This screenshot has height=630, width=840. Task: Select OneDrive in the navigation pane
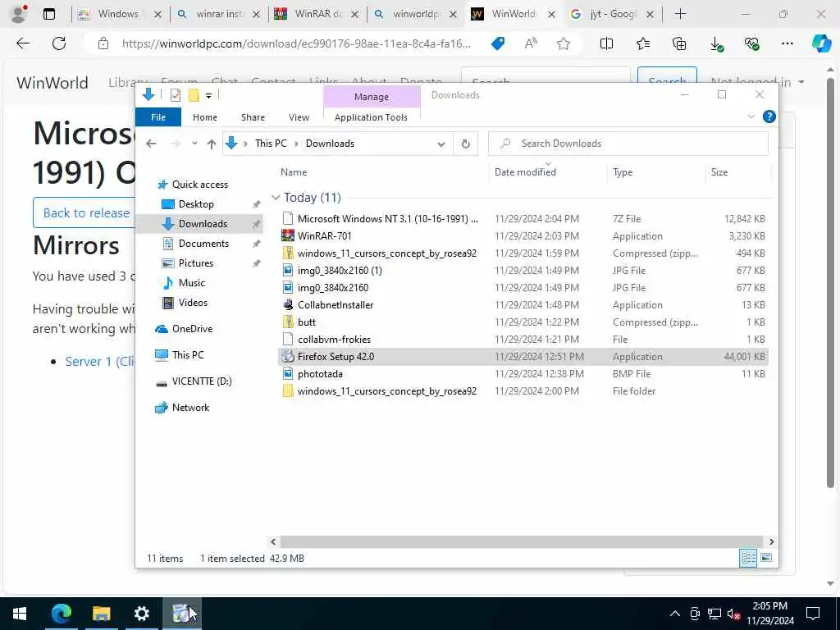coord(192,329)
